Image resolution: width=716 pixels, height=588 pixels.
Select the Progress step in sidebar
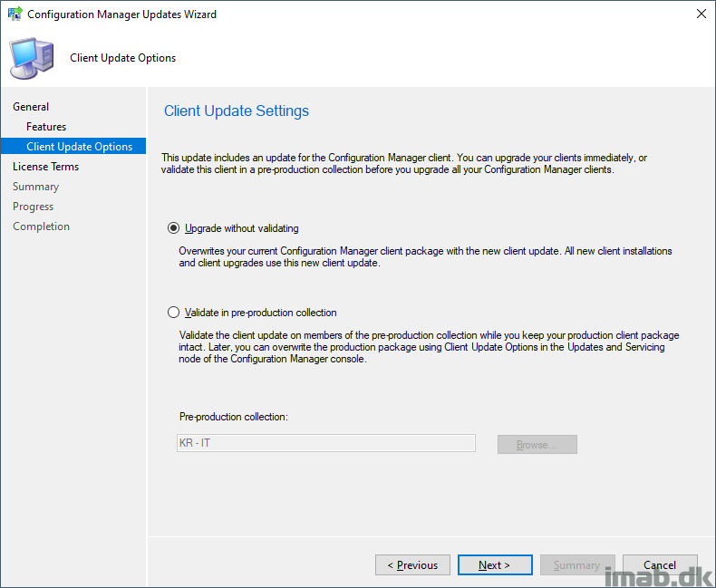coord(33,207)
